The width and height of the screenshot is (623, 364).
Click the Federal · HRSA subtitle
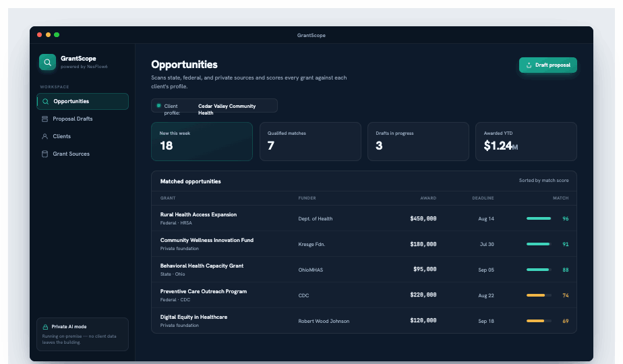(x=176, y=223)
